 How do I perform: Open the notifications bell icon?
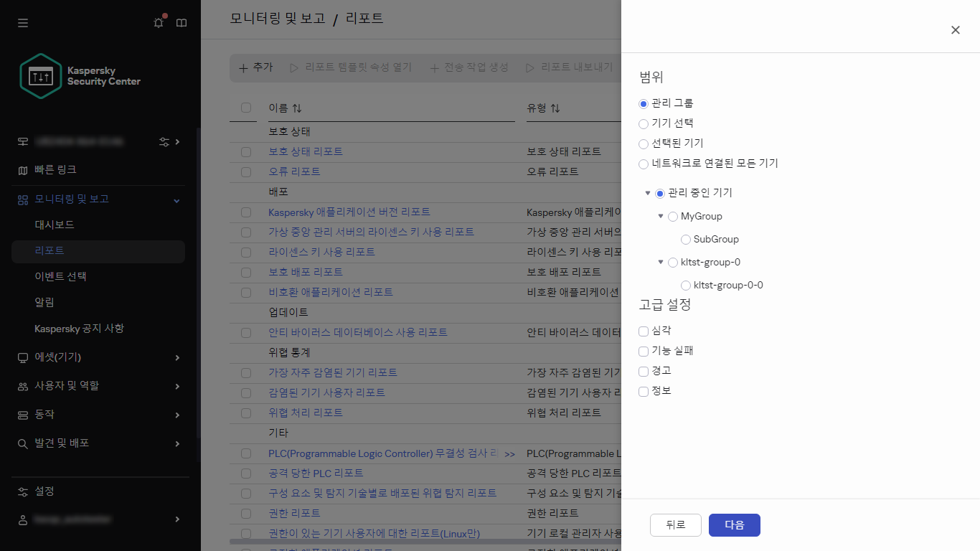click(158, 23)
